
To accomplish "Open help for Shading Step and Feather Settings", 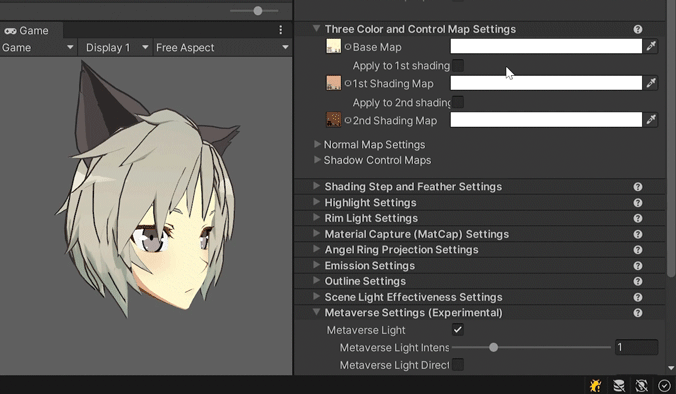I will (x=638, y=187).
